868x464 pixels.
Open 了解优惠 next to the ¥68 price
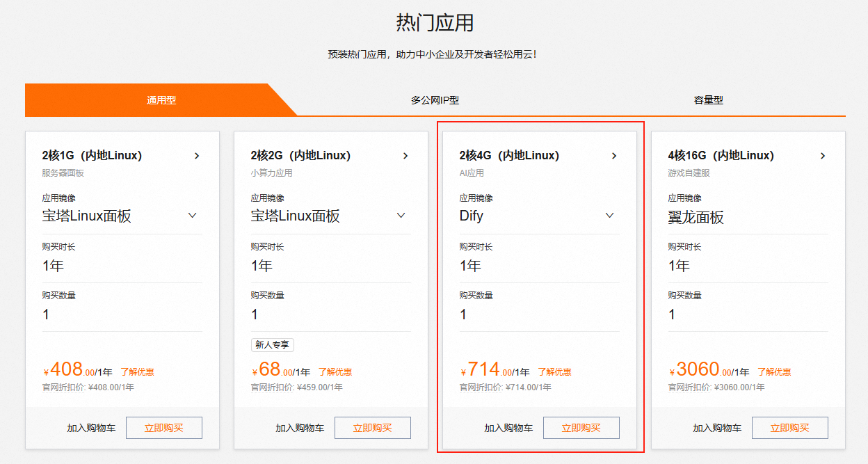pos(335,372)
